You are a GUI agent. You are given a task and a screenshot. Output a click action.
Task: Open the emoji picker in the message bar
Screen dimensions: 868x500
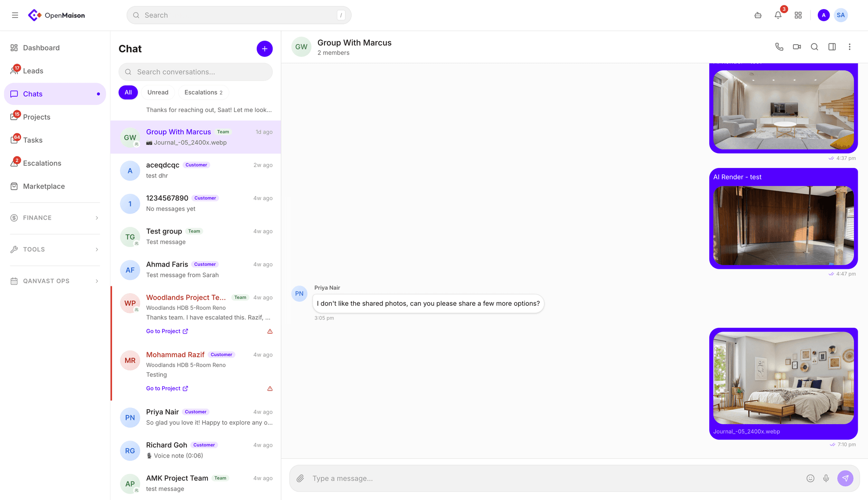click(809, 478)
